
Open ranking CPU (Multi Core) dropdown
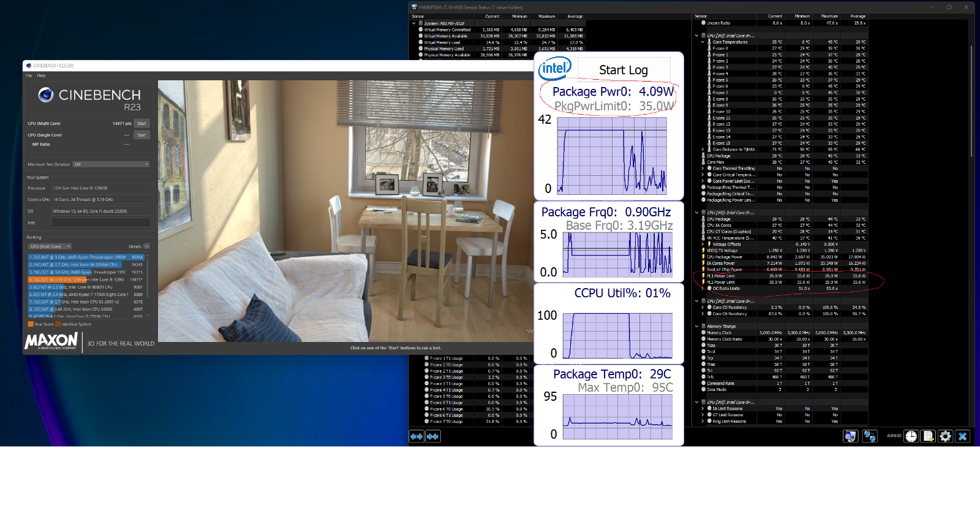pos(50,246)
